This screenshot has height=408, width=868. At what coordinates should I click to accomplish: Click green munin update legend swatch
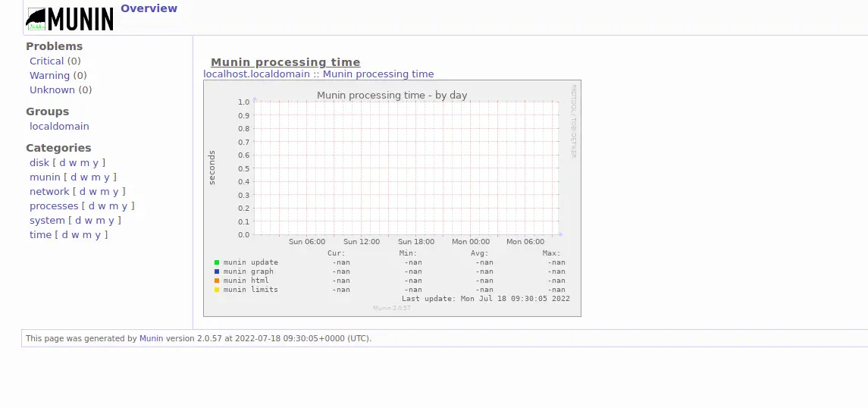tap(217, 262)
